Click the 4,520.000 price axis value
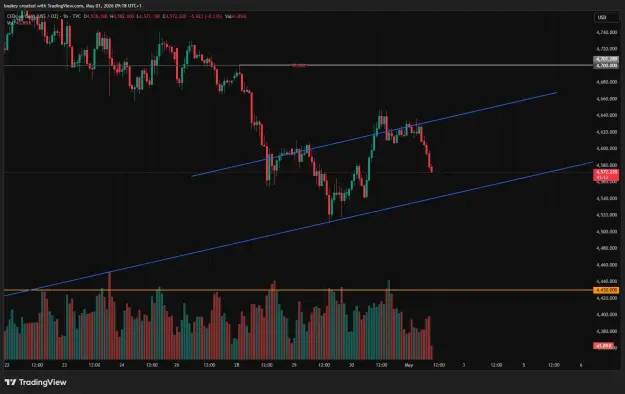The width and height of the screenshot is (625, 394). point(607,215)
